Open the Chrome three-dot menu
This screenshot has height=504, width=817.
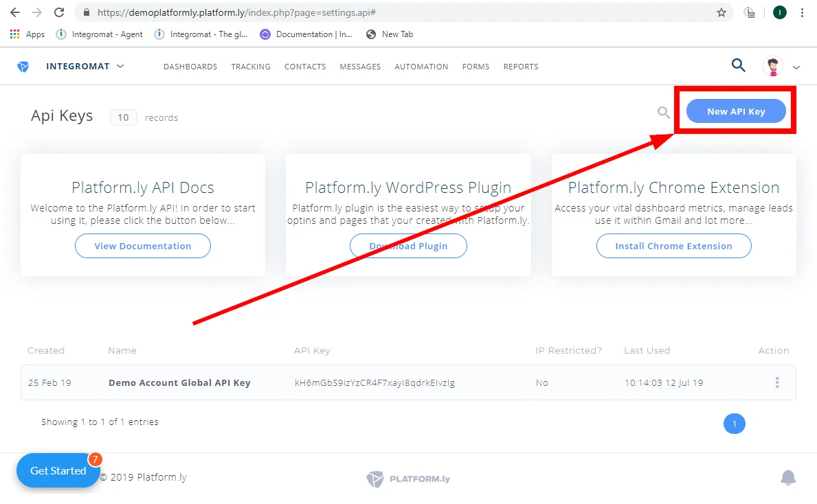coord(802,12)
